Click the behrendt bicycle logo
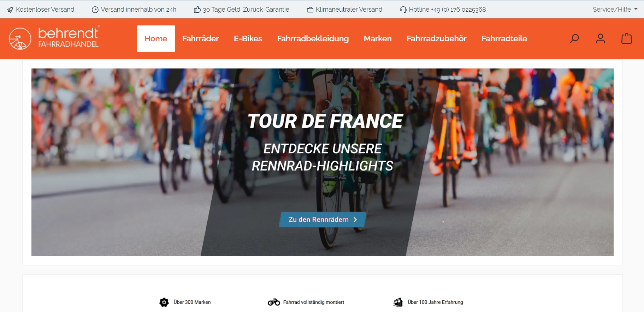This screenshot has width=644, height=312. point(54,38)
